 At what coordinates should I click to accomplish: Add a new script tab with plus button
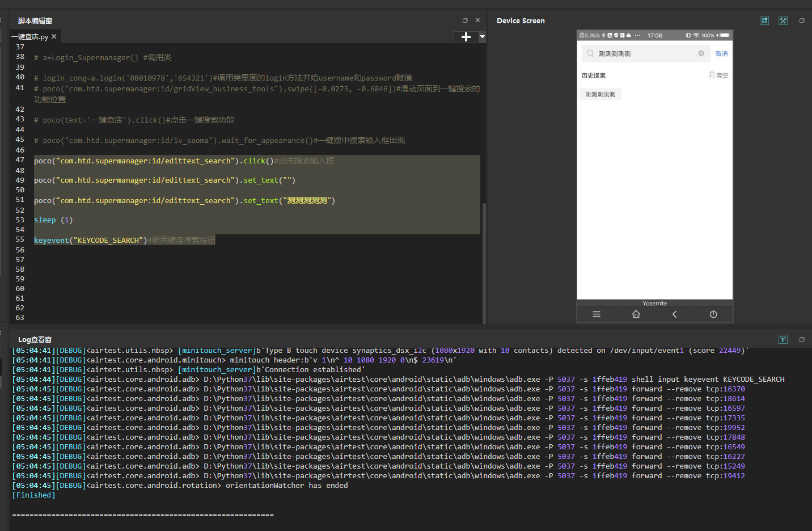466,37
